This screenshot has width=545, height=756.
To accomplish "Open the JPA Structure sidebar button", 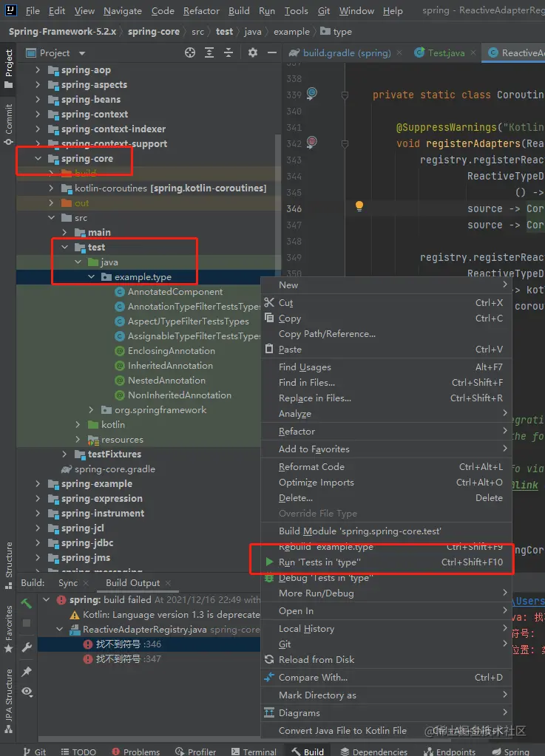I will pyautogui.click(x=8, y=701).
